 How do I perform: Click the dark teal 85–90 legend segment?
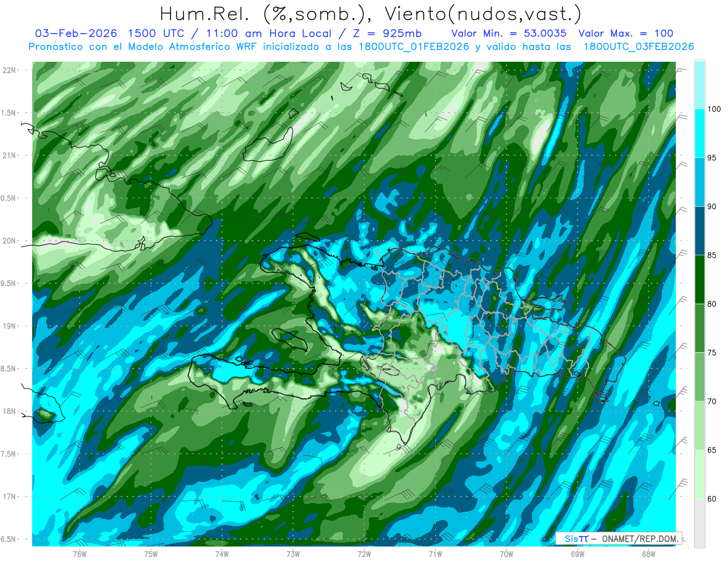(699, 231)
